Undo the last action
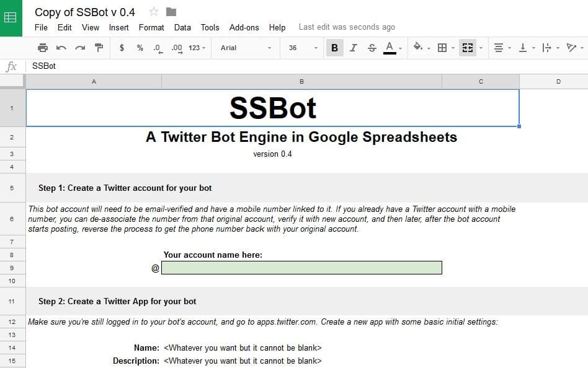This screenshot has height=368, width=588. [61, 48]
